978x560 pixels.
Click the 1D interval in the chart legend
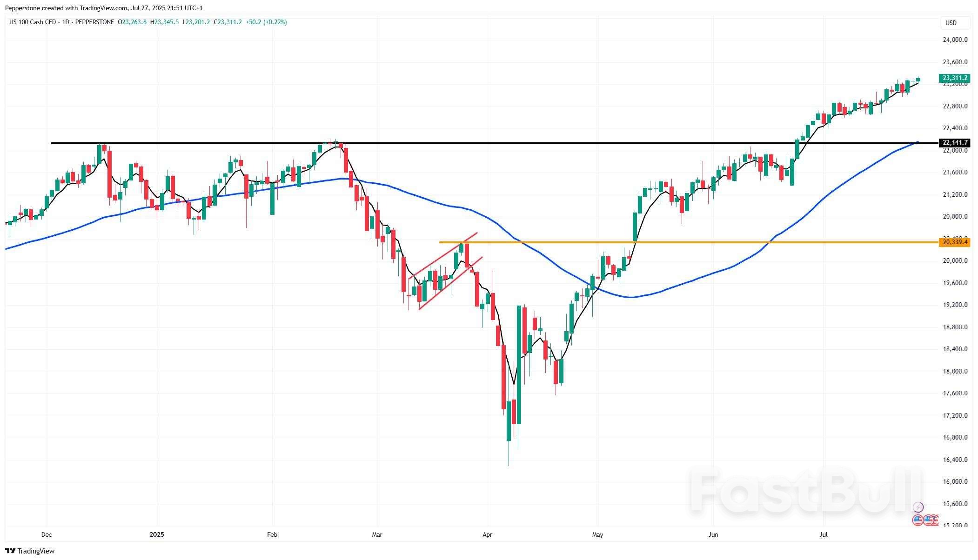click(66, 22)
